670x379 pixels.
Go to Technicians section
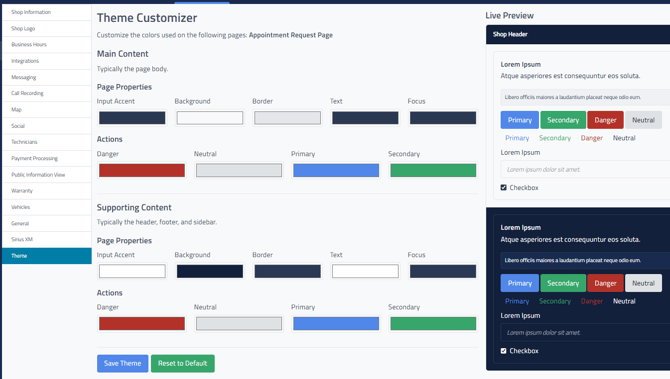[46, 142]
